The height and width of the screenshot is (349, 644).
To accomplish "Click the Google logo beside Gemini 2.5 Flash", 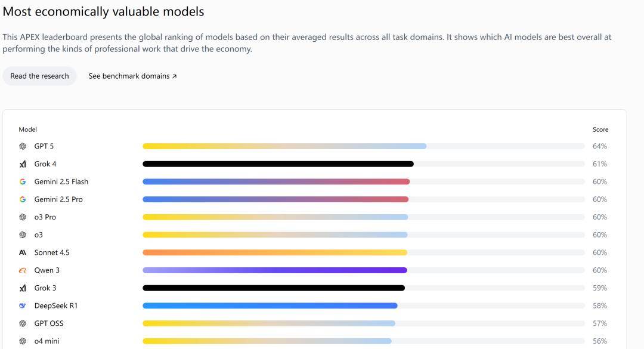I will coord(23,182).
